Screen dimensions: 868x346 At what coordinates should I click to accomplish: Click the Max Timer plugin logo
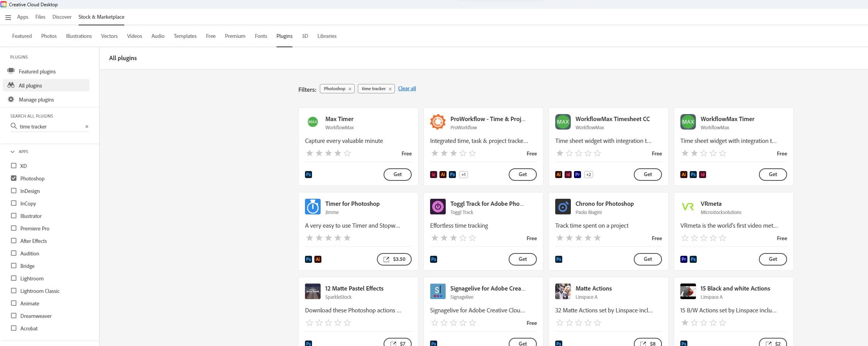[x=313, y=122]
